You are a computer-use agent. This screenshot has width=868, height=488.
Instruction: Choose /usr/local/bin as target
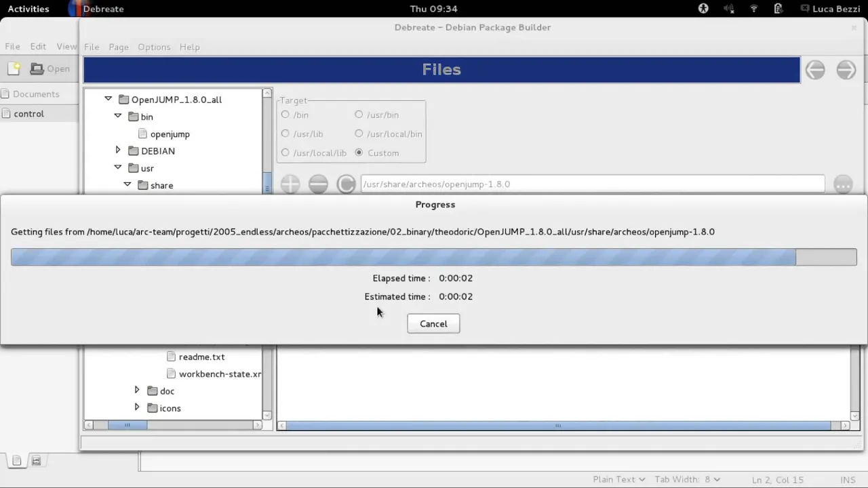[x=359, y=134]
